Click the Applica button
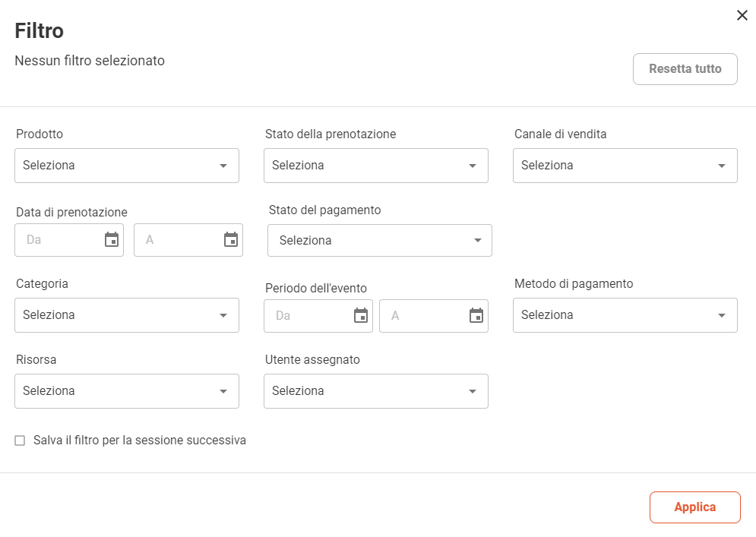The height and width of the screenshot is (537, 756). pos(694,507)
